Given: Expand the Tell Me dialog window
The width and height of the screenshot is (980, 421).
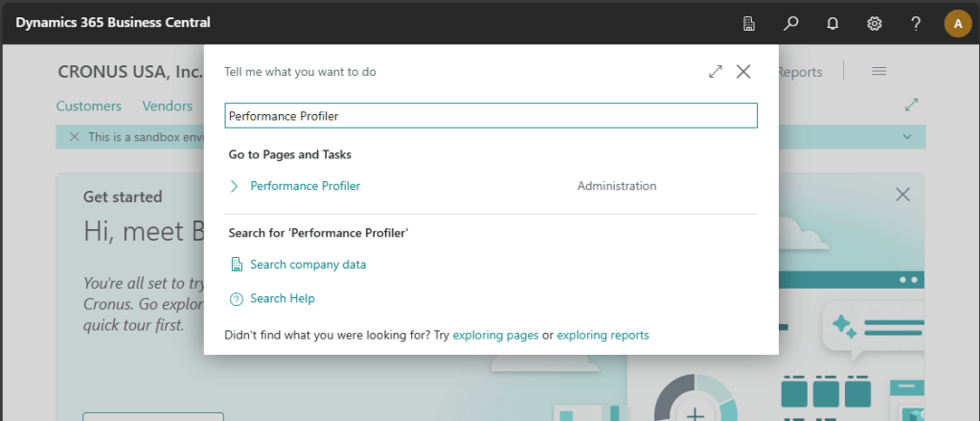Looking at the screenshot, I should tap(716, 72).
